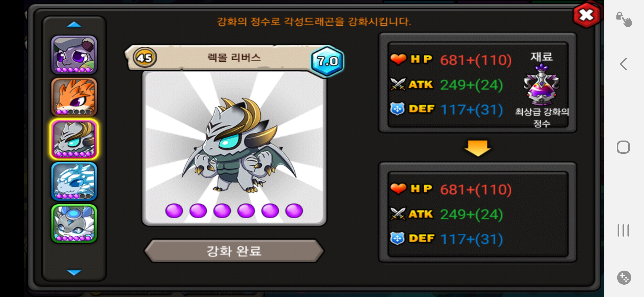Tap the DEF shield icon in lower stats
The image size is (644, 297).
click(397, 238)
